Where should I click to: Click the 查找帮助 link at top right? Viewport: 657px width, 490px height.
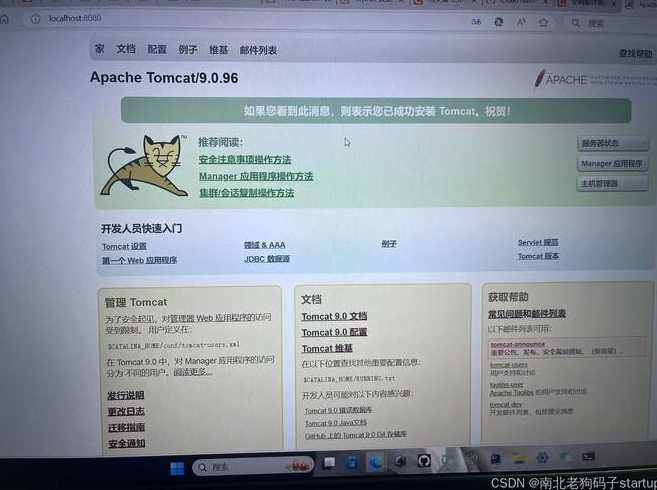pos(635,53)
